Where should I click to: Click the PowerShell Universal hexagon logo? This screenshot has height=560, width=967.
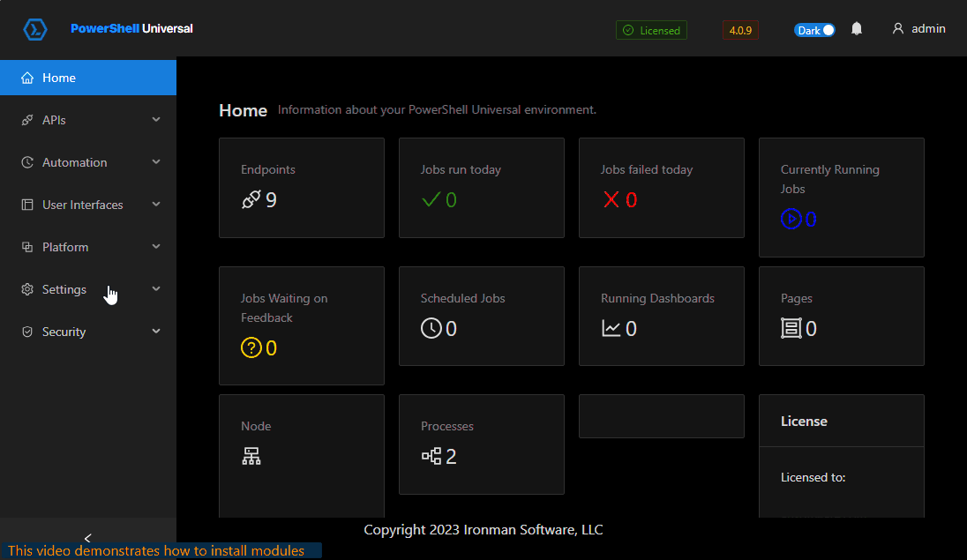35,29
